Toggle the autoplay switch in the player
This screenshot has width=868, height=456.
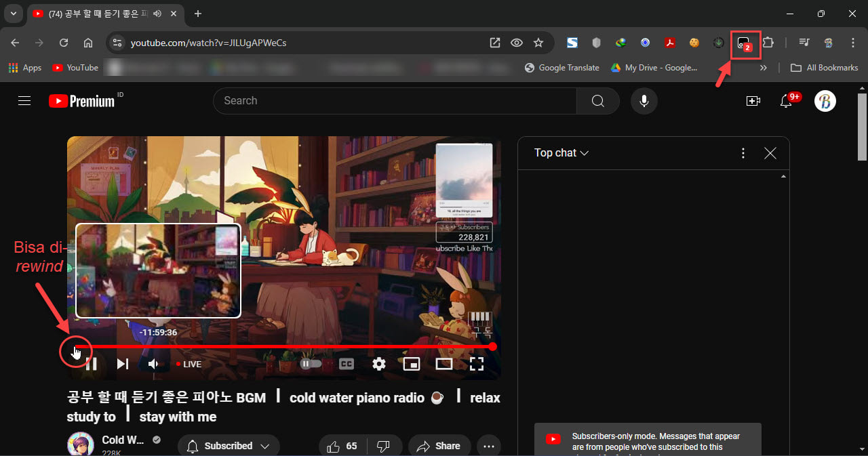point(311,364)
